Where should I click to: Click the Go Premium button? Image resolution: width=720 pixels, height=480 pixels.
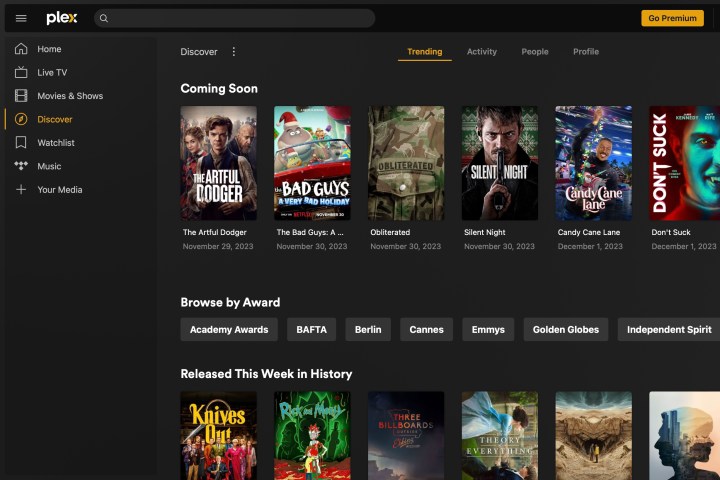coord(672,18)
